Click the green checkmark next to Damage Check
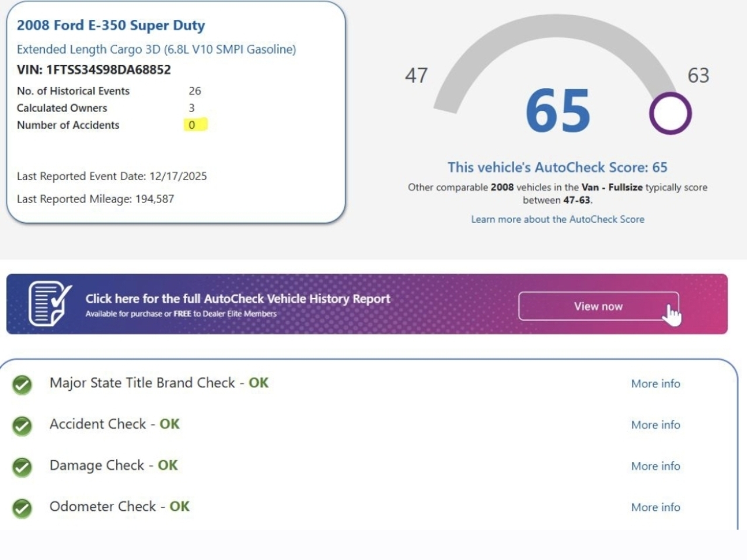 [x=22, y=467]
